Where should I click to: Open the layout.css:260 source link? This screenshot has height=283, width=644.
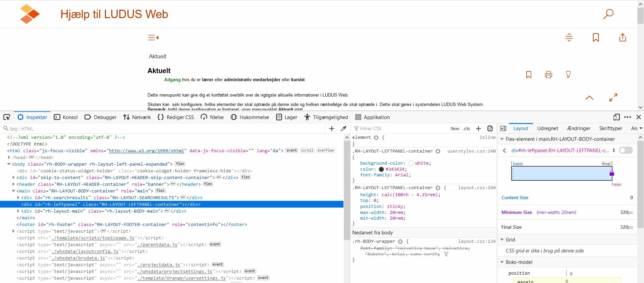(x=477, y=188)
